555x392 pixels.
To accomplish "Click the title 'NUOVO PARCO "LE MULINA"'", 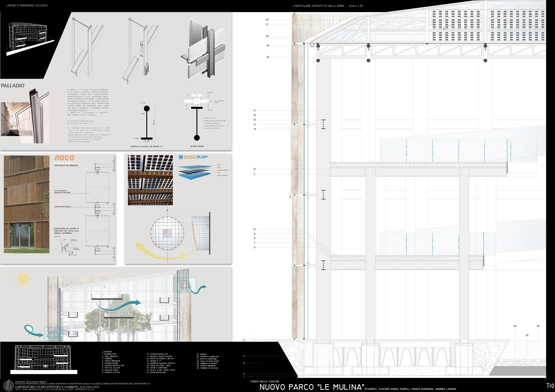I will coord(312,387).
